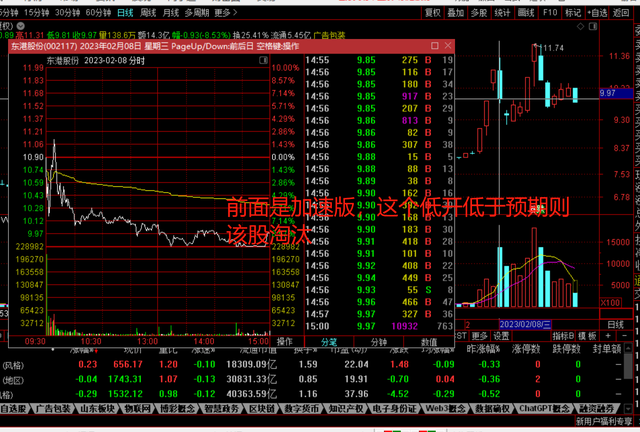Screen dimensions: 640x432
Task: Sort by 封单额 column header
Action: [607, 349]
